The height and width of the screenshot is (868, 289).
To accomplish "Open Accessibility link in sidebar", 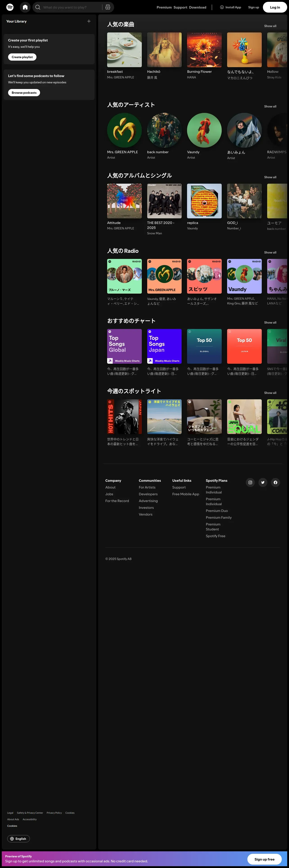I will coord(30,819).
